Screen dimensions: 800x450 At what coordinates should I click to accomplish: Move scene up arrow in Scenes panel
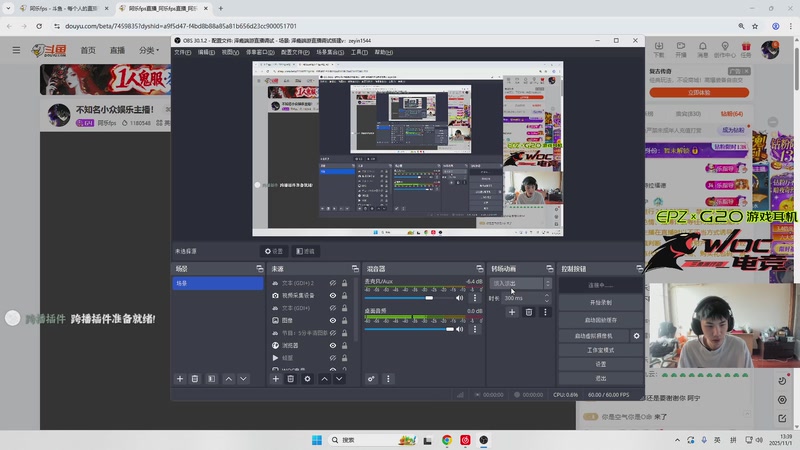(229, 379)
